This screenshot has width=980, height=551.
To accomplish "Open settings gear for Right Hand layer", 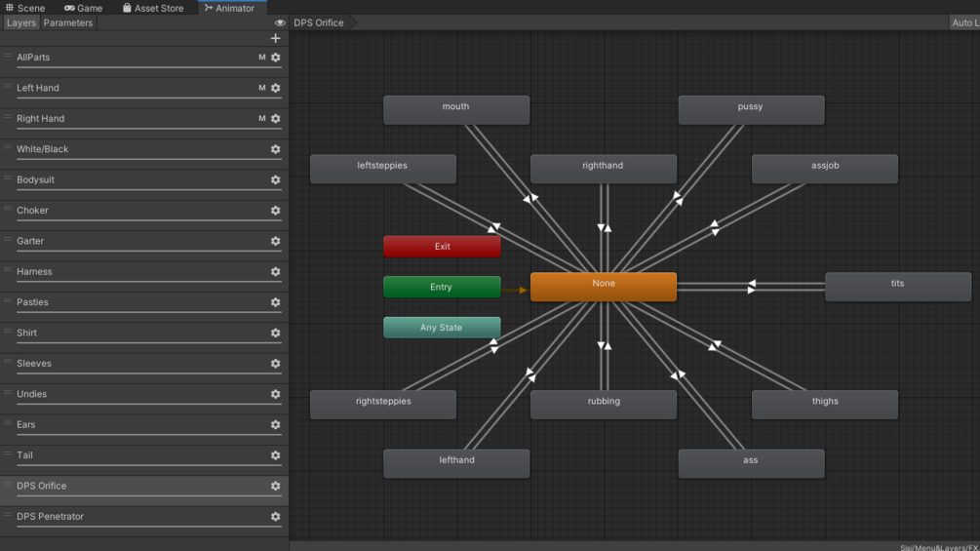I will point(276,119).
